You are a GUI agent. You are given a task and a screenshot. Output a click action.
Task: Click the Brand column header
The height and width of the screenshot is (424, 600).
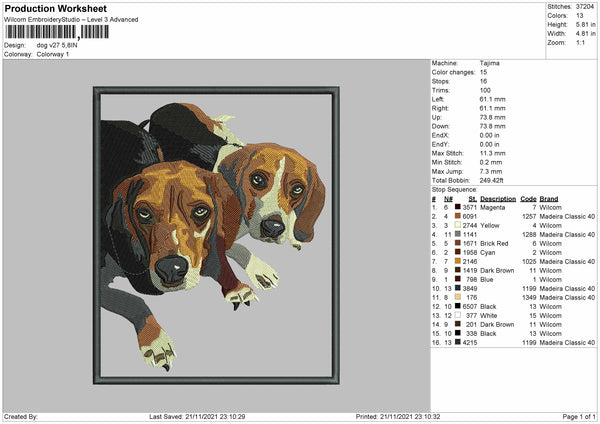point(549,199)
